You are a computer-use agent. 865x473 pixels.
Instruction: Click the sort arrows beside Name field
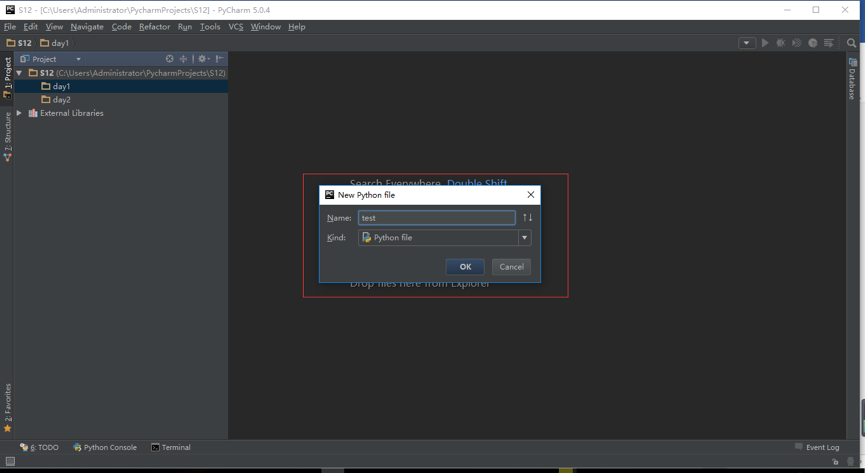point(527,217)
